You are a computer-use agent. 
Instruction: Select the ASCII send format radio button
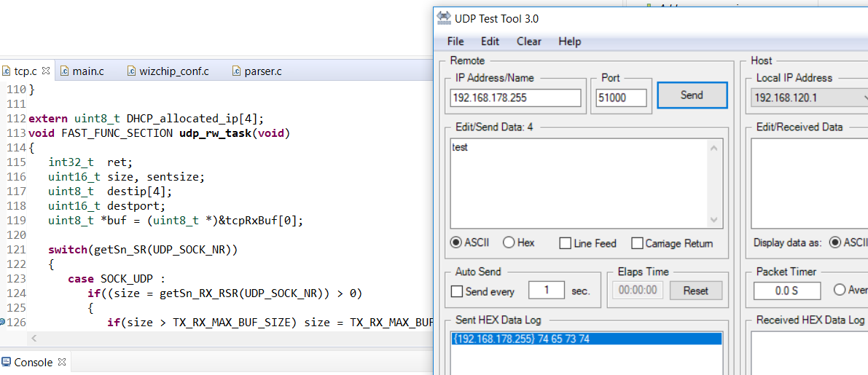471,242
